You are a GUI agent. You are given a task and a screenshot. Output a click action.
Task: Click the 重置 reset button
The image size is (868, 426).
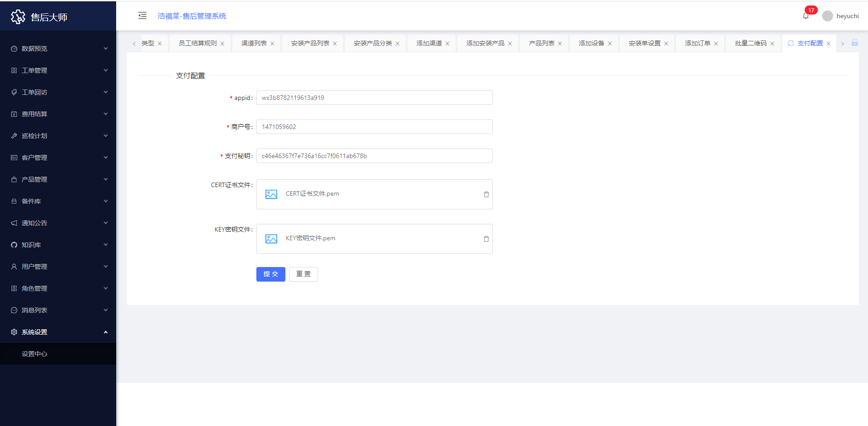303,274
